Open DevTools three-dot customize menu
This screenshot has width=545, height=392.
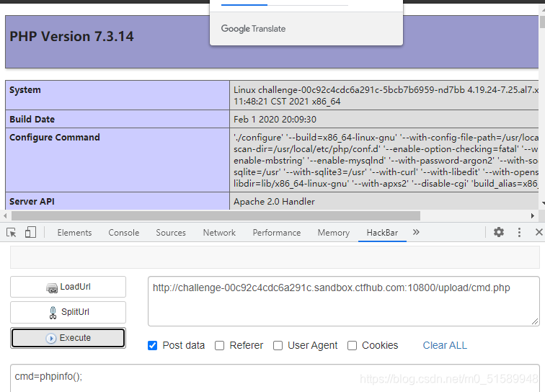coord(519,232)
